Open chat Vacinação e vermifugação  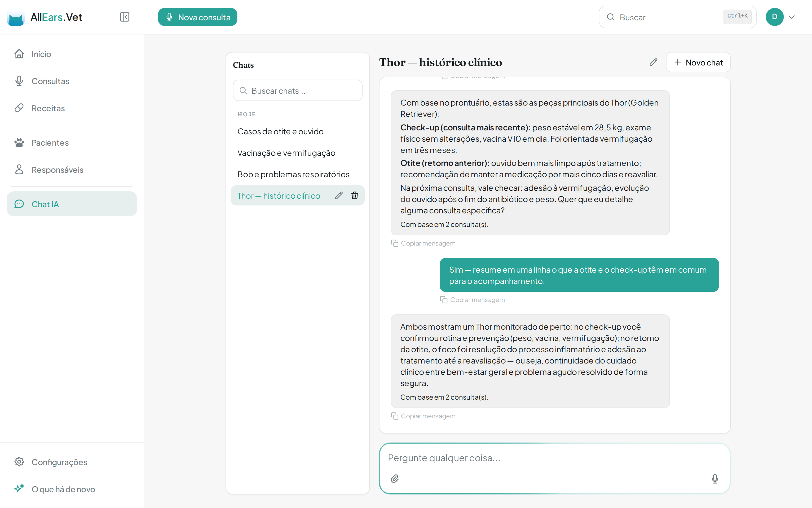coord(298,153)
